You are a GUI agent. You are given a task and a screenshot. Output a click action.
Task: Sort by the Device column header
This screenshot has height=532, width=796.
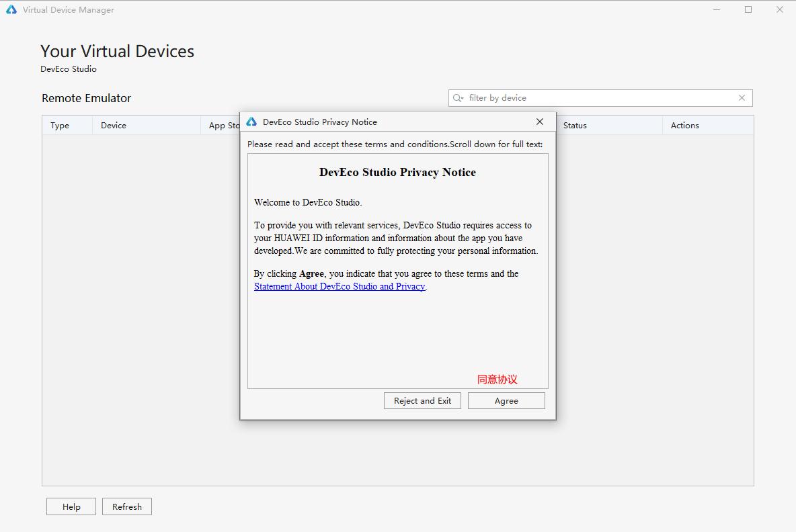click(x=114, y=126)
